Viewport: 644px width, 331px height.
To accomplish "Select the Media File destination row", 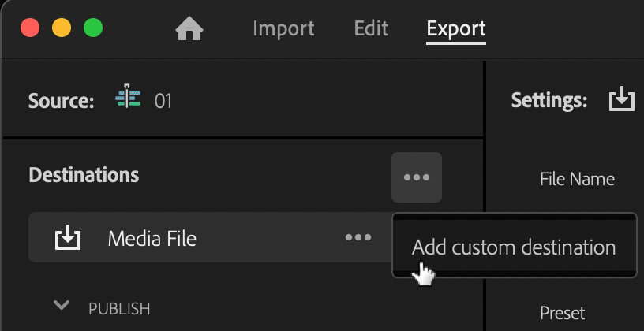I will 210,237.
